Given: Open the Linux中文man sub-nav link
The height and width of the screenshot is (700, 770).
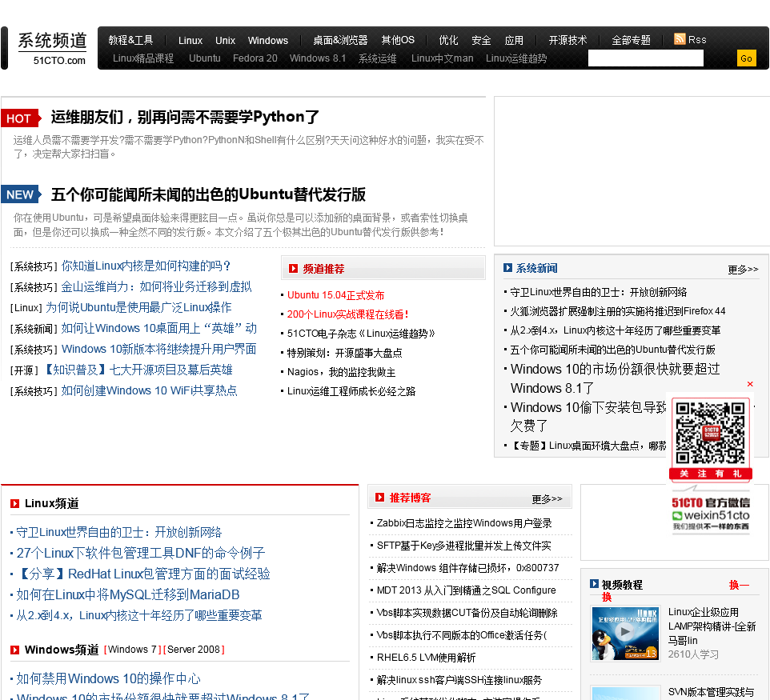Looking at the screenshot, I should (443, 58).
